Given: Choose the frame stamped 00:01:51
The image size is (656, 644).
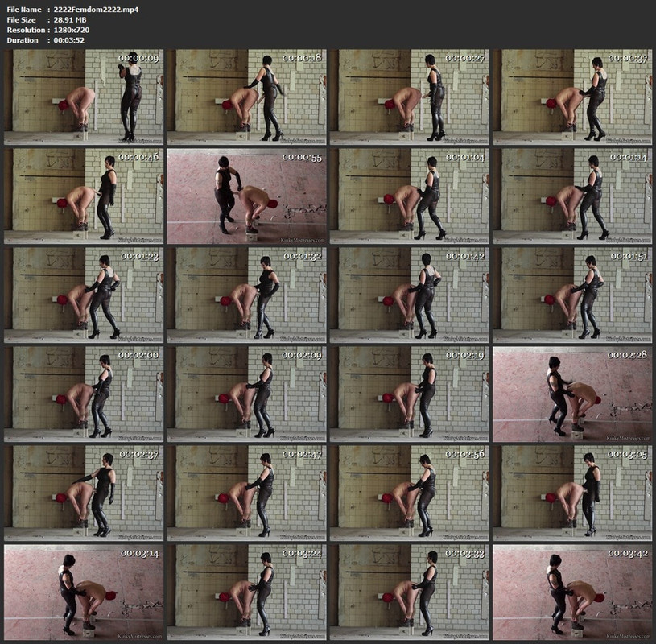Looking at the screenshot, I should [x=572, y=295].
